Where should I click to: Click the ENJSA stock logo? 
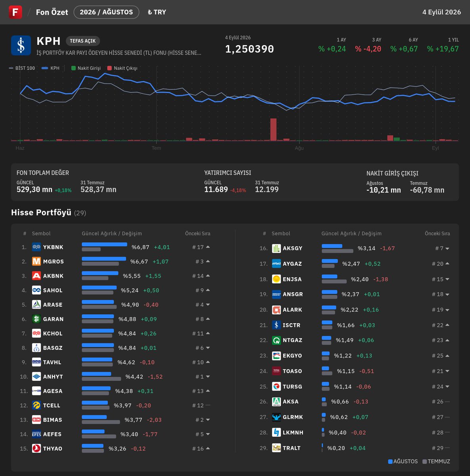pos(276,279)
